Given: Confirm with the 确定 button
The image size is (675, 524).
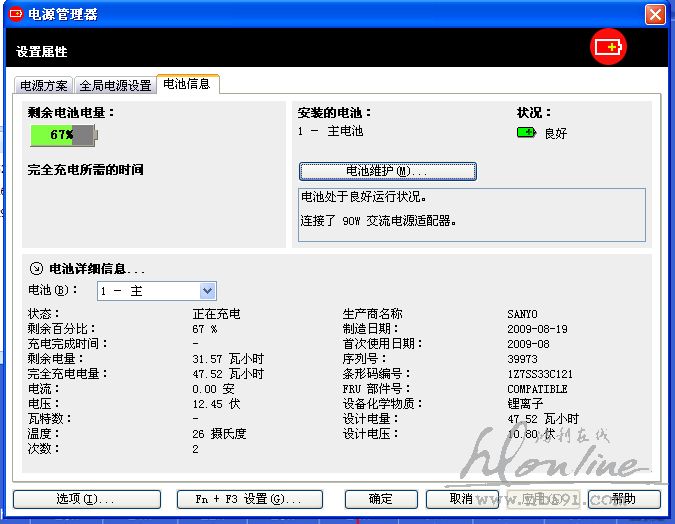Looking at the screenshot, I should coord(381,499).
